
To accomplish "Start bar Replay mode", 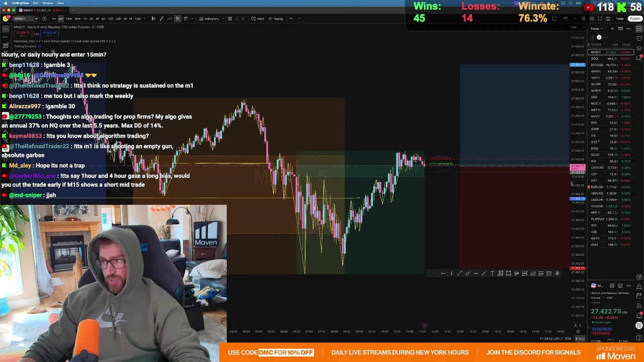I will 276,19.
